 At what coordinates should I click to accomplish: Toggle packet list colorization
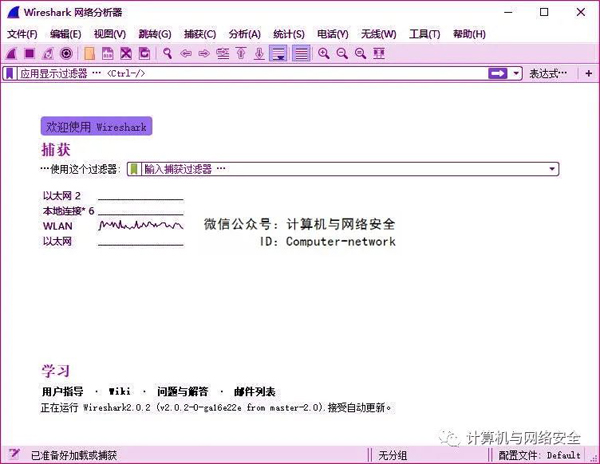coord(301,53)
